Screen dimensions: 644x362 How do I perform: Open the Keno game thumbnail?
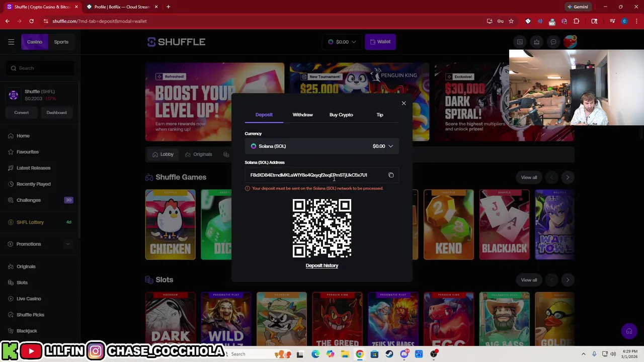[x=448, y=225]
